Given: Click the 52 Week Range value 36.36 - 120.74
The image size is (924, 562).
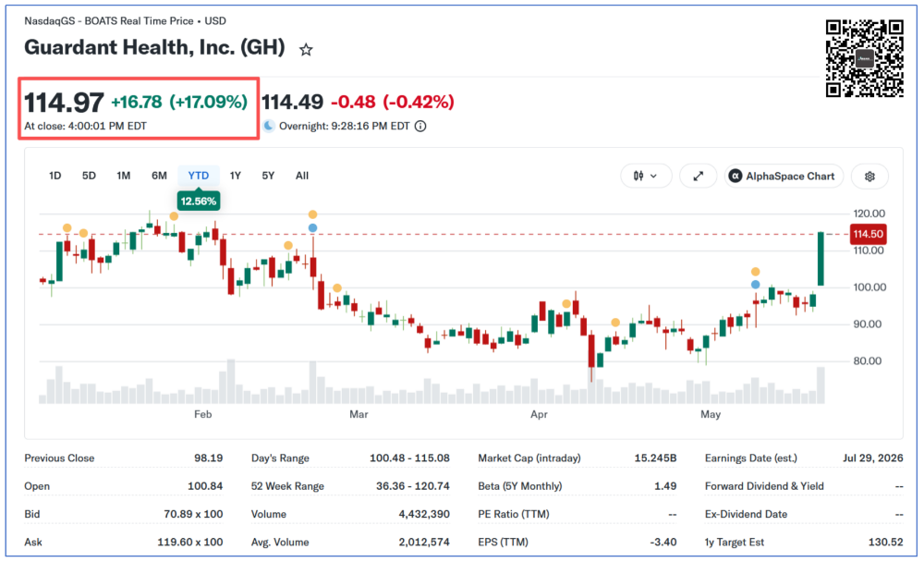Looking at the screenshot, I should coord(412,486).
